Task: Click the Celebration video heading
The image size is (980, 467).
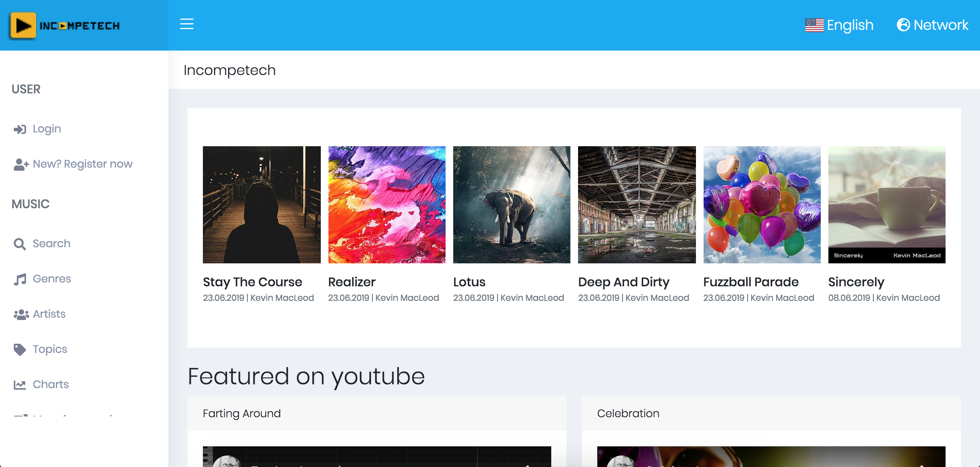Action: click(x=628, y=414)
